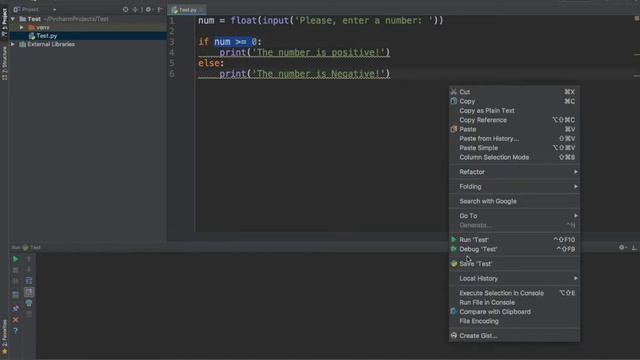Click the up stack trace arrow icon

point(29,259)
